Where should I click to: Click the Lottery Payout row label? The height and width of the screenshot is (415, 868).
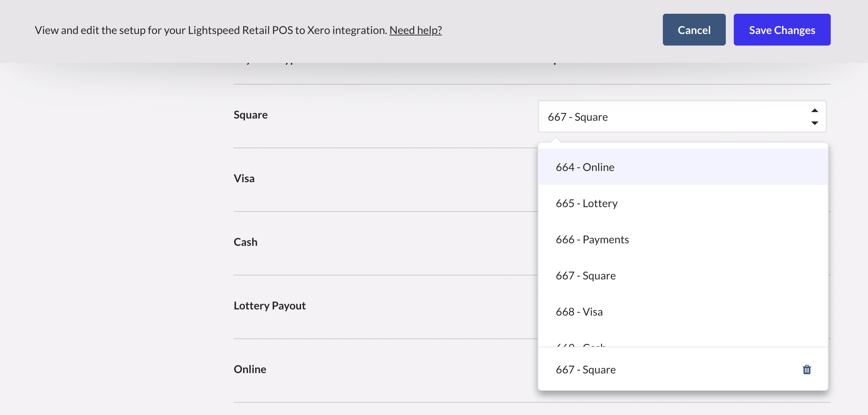[x=270, y=305]
